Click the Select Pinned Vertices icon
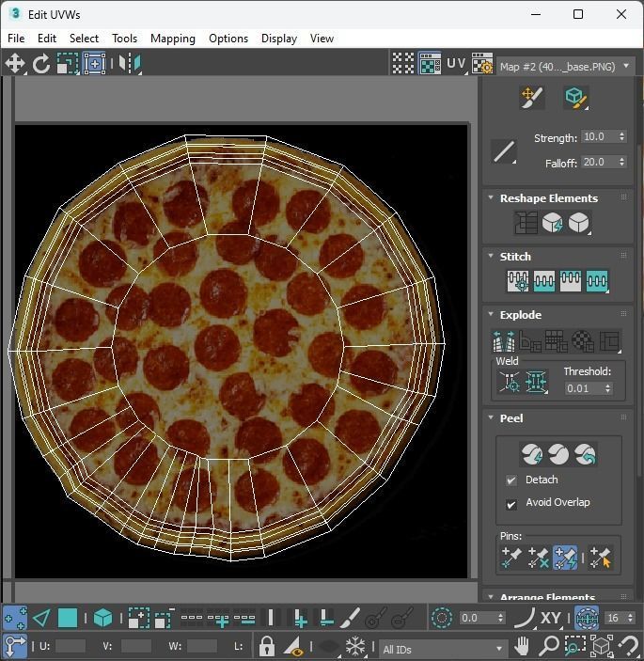The height and width of the screenshot is (661, 644). click(600, 558)
